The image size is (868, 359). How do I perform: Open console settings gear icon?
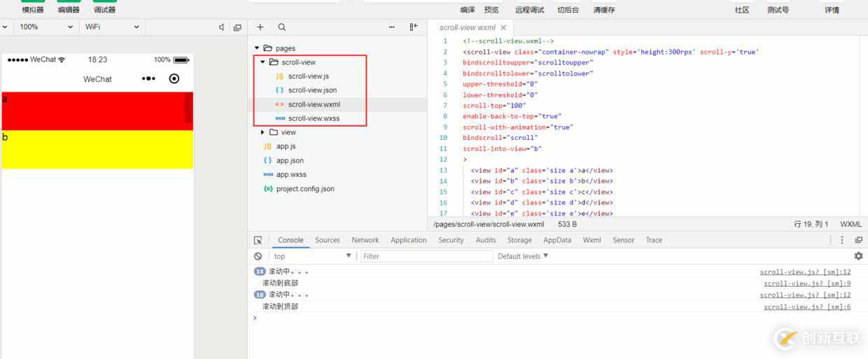pyautogui.click(x=858, y=256)
